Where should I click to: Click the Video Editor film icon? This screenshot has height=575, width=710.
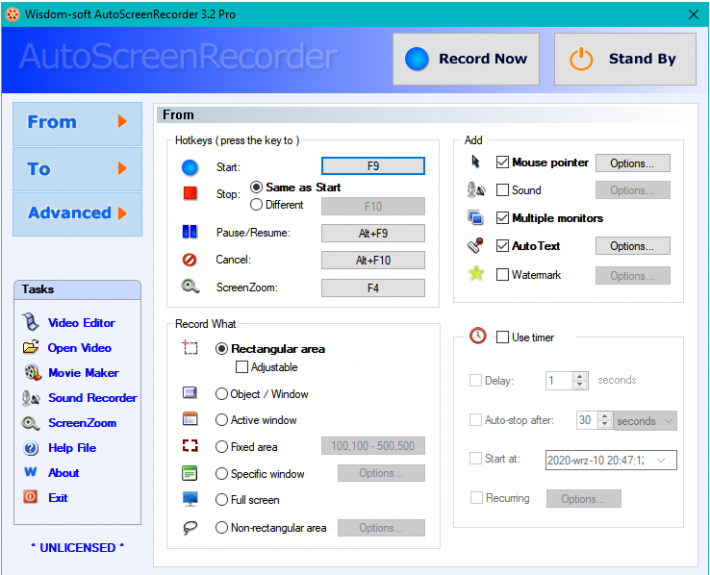(x=31, y=321)
